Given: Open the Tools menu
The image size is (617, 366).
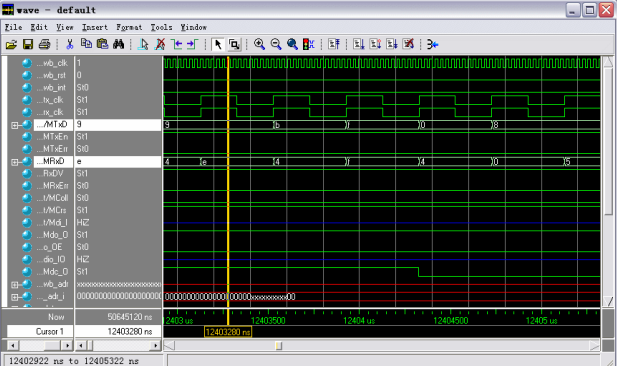Looking at the screenshot, I should (x=161, y=27).
